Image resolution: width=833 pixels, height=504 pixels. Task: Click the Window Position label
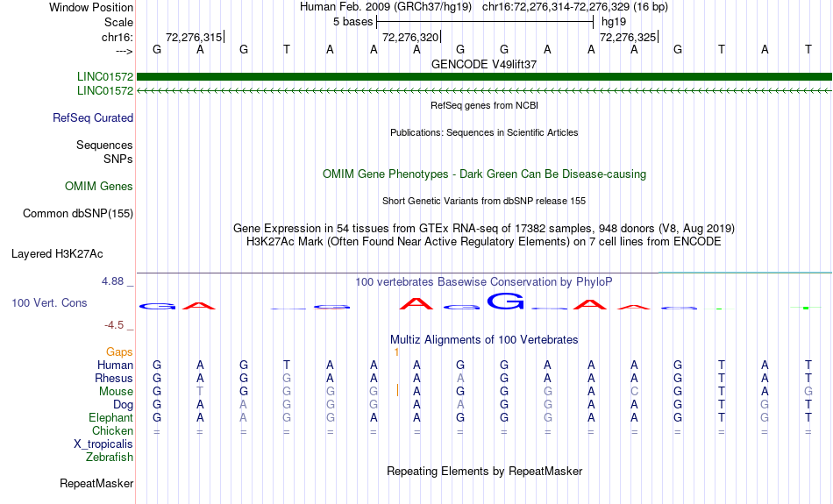91,7
